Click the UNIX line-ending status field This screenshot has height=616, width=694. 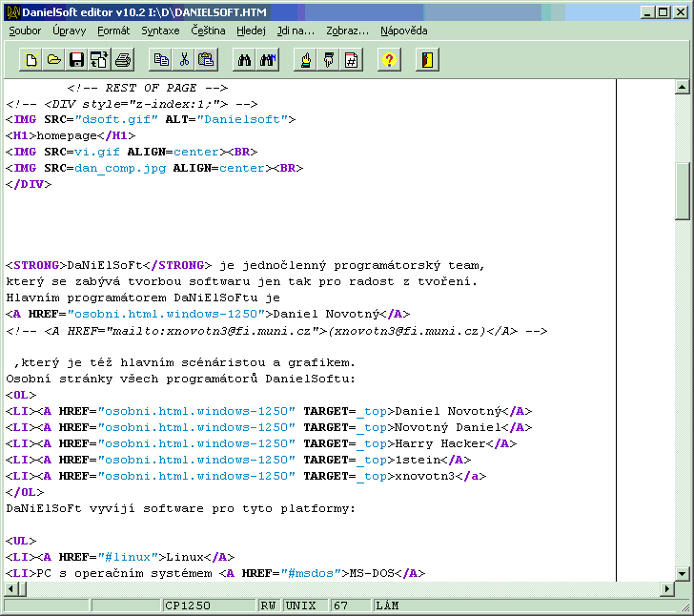tap(305, 606)
